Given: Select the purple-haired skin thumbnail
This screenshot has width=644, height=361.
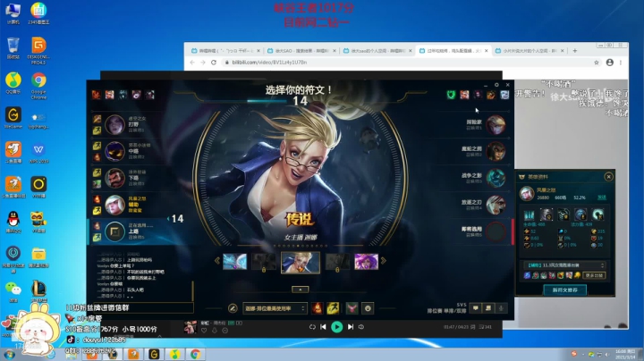Looking at the screenshot, I should (367, 261).
